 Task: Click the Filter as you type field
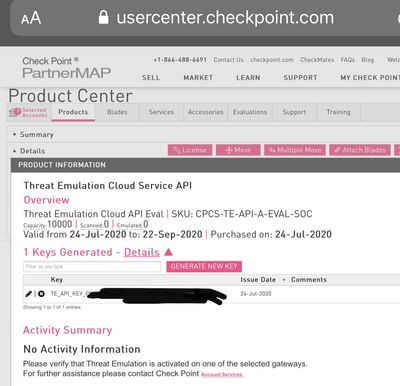click(92, 266)
